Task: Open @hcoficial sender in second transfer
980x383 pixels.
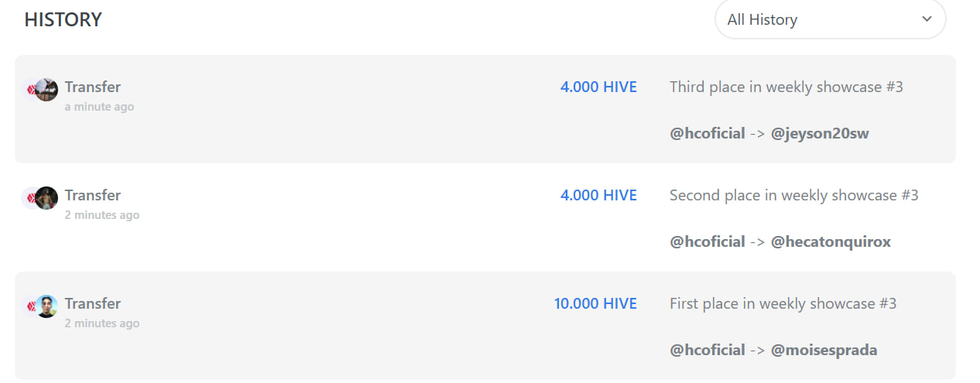Action: point(708,241)
